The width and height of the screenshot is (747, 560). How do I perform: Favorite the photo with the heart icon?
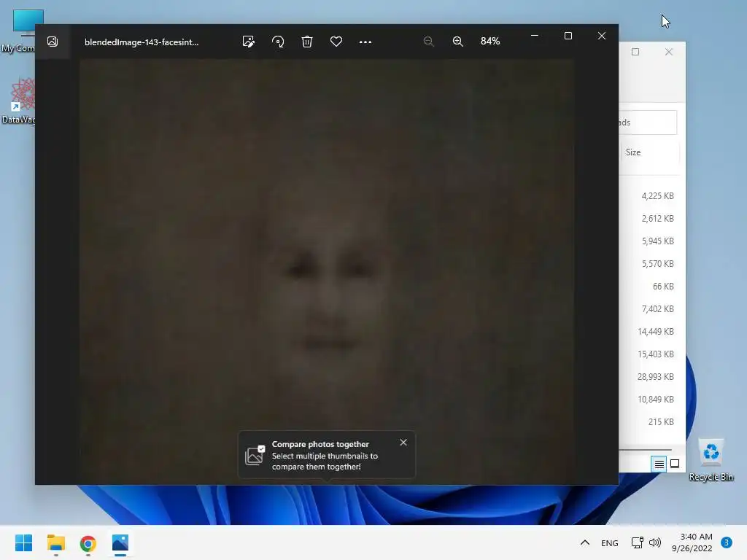[336, 42]
